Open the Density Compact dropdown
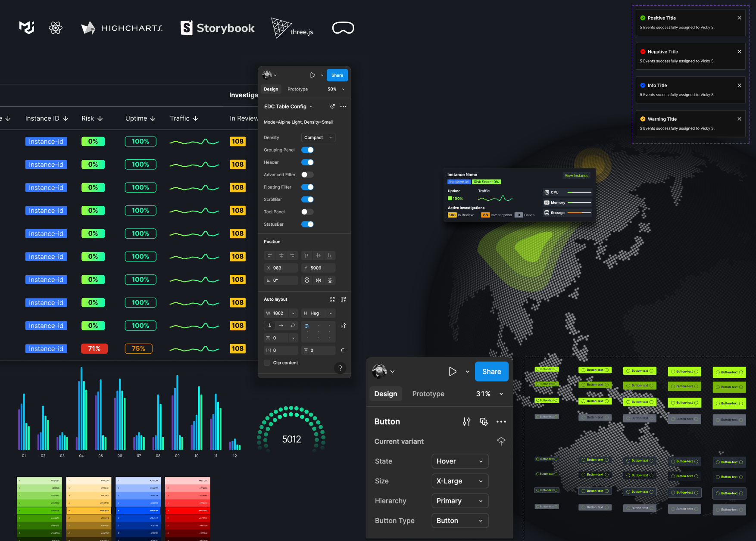Viewport: 756px width, 541px height. coord(318,137)
